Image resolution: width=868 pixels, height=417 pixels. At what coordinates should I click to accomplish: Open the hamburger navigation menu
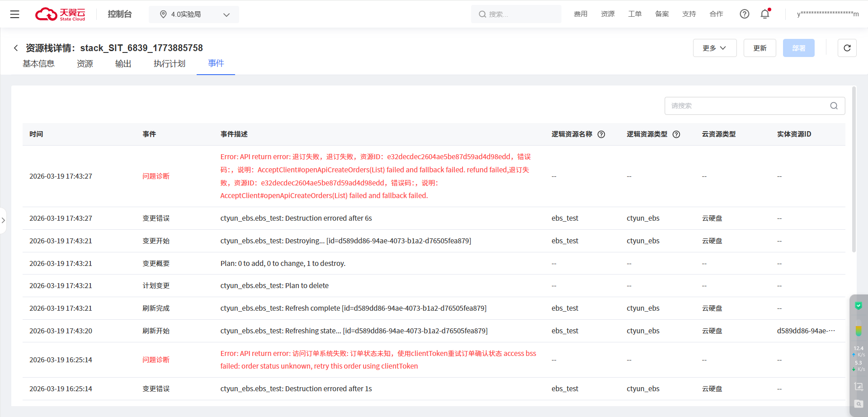pyautogui.click(x=14, y=14)
